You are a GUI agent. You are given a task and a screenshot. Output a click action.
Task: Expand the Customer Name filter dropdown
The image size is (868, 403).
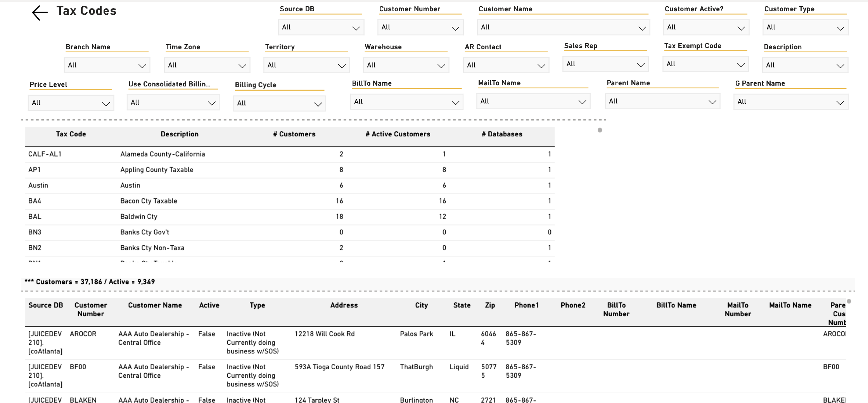click(x=563, y=28)
